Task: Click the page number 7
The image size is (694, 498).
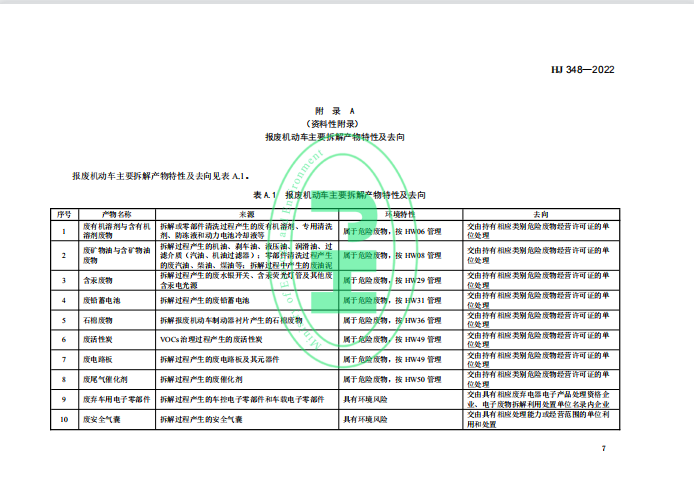Action: (604, 449)
